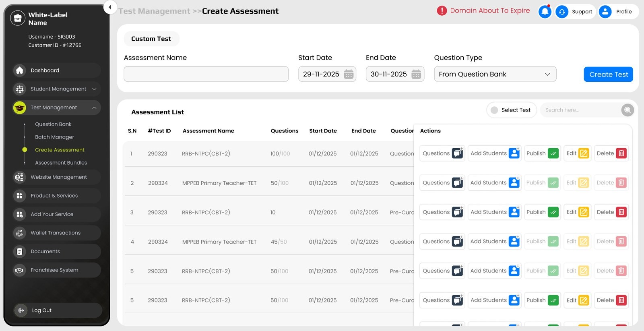
Task: Open Questions for row 3 assessment
Action: tap(442, 212)
